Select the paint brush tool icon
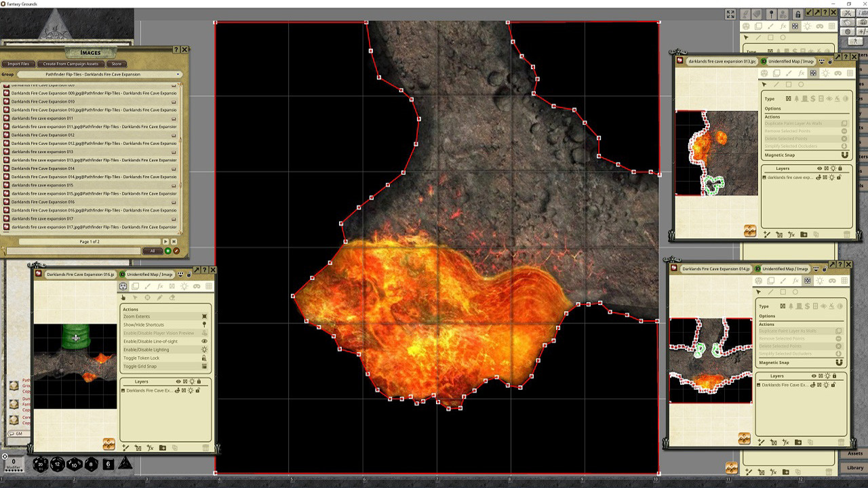Viewport: 868px width, 488px height. click(x=149, y=286)
